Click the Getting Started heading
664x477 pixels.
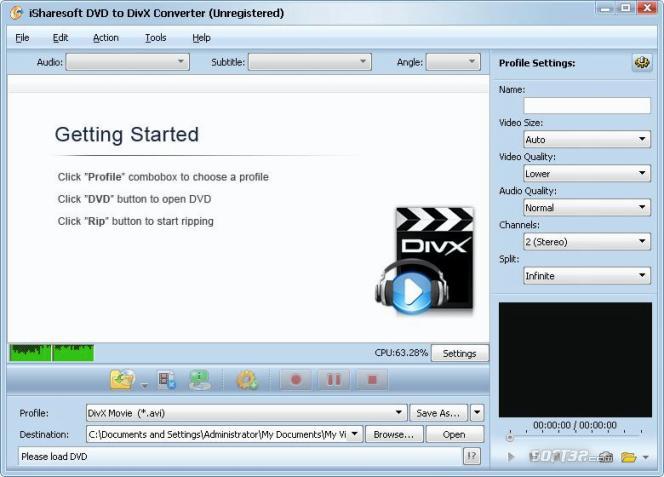click(127, 135)
